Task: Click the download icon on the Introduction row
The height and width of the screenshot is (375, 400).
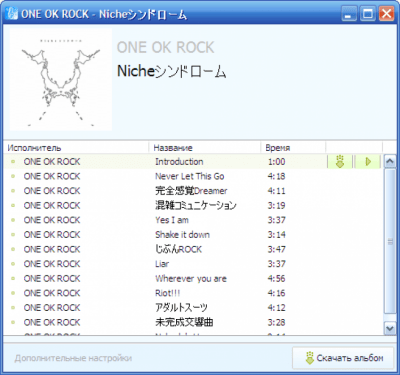Action: 340,162
